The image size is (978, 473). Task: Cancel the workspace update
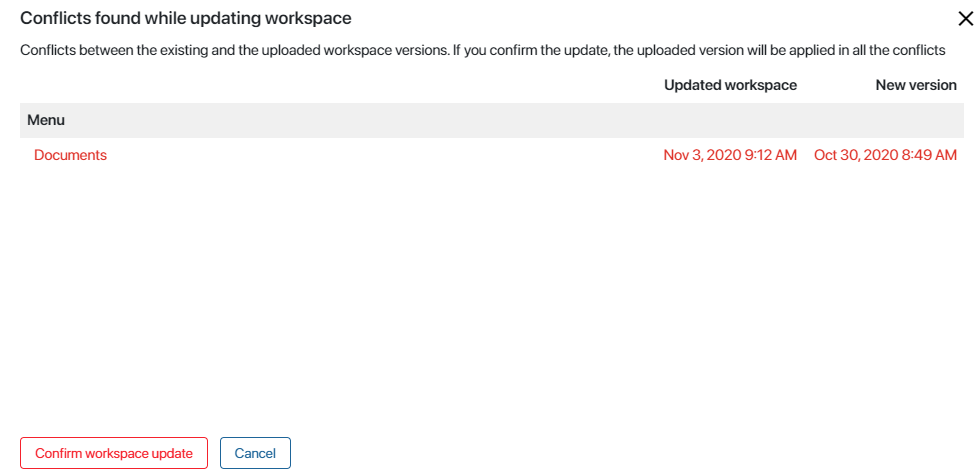click(255, 453)
